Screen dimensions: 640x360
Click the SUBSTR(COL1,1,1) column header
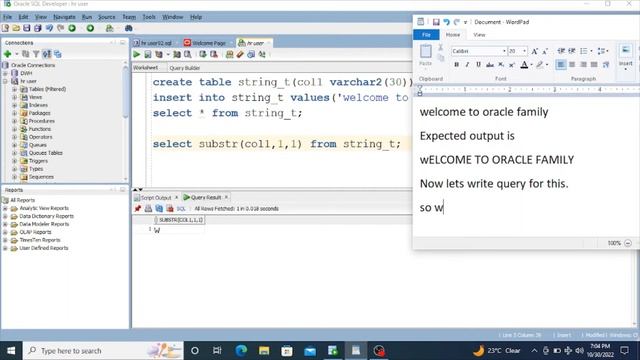180,220
